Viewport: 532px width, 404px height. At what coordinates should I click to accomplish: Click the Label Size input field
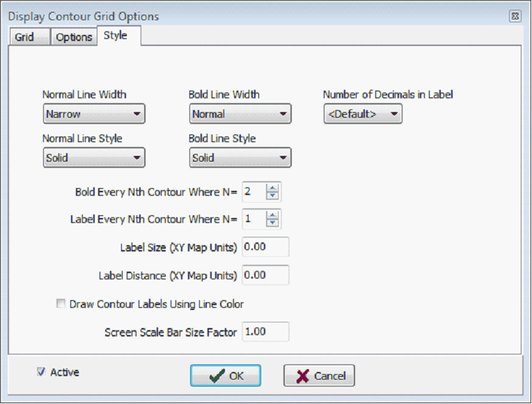click(x=265, y=247)
